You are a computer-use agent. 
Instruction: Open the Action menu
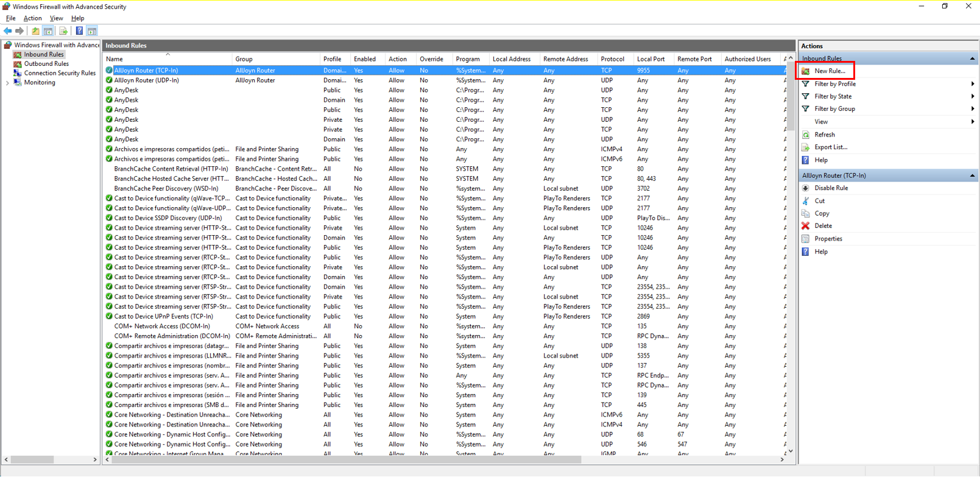(x=32, y=18)
